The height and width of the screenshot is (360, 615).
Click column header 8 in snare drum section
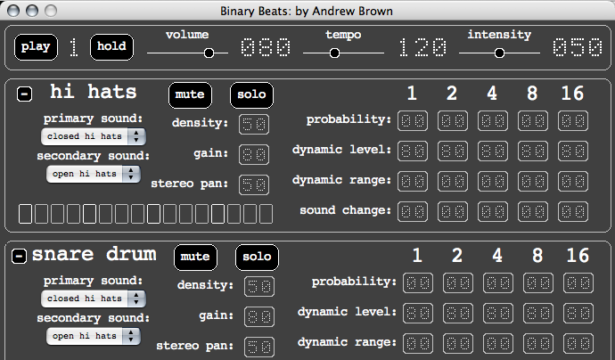538,256
